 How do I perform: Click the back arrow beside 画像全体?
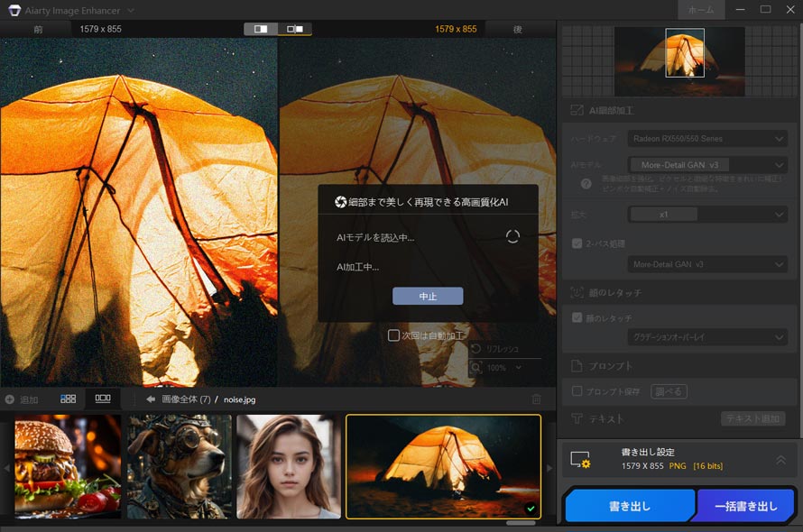click(x=151, y=399)
